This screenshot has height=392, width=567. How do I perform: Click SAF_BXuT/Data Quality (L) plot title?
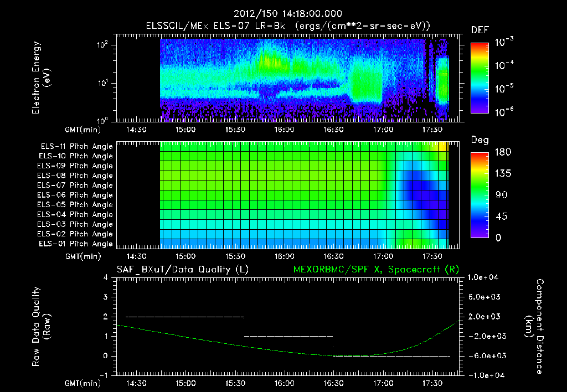click(x=183, y=270)
